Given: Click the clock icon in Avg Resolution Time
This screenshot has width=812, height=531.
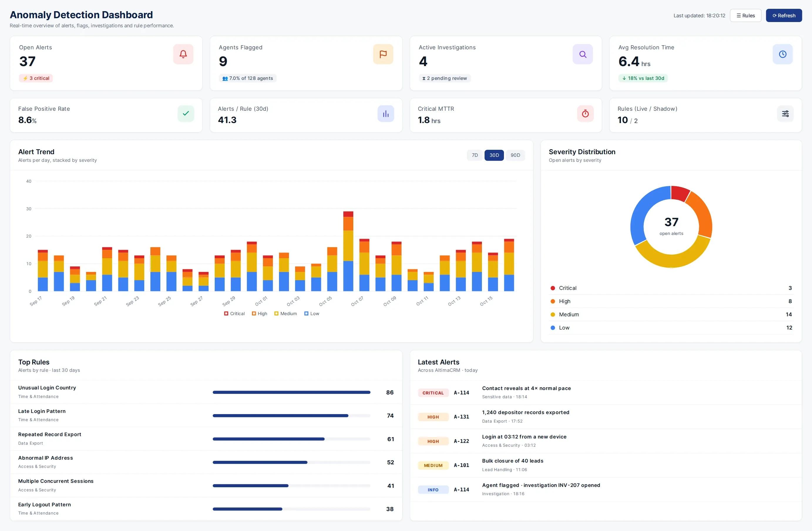Looking at the screenshot, I should tap(783, 54).
